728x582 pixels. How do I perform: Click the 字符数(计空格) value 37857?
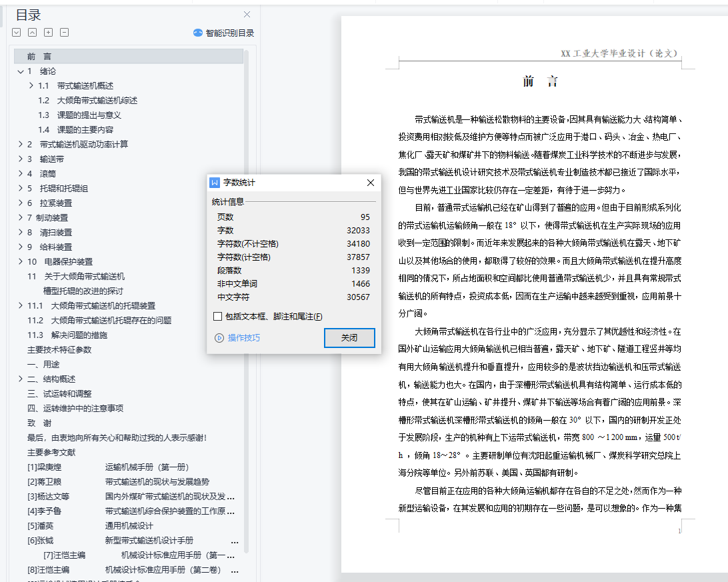point(359,257)
